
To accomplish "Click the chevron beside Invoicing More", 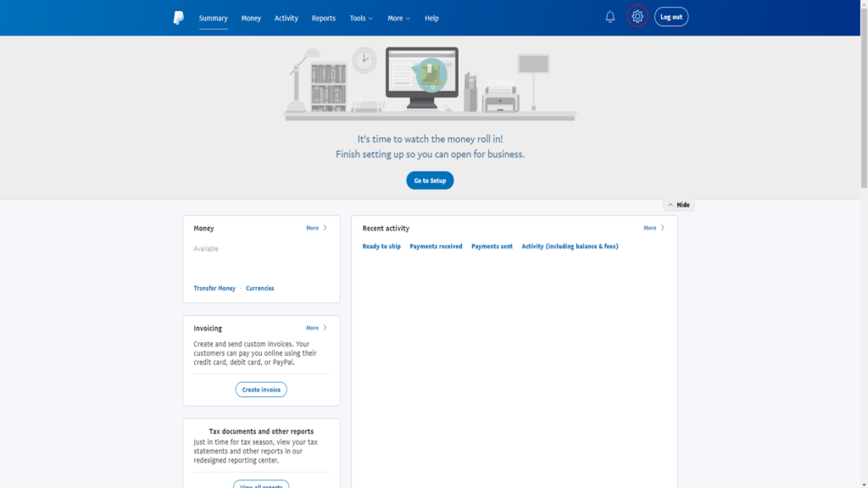I will pyautogui.click(x=325, y=328).
